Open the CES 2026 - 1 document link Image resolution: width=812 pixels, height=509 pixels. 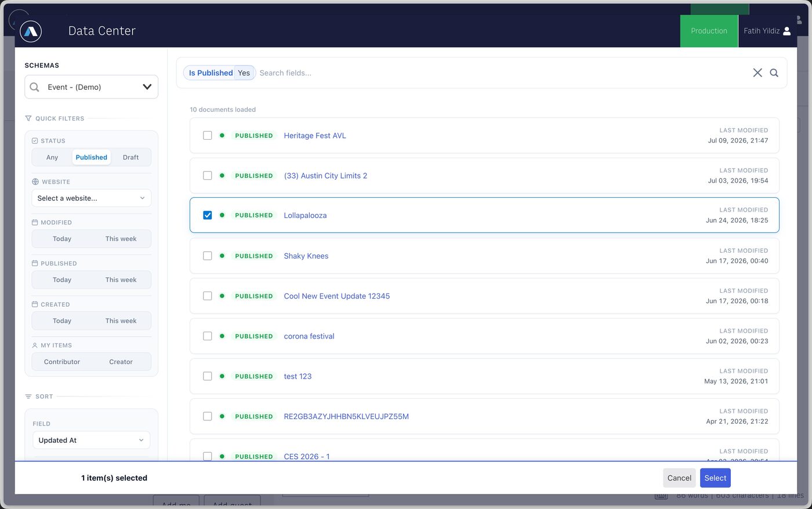307,456
